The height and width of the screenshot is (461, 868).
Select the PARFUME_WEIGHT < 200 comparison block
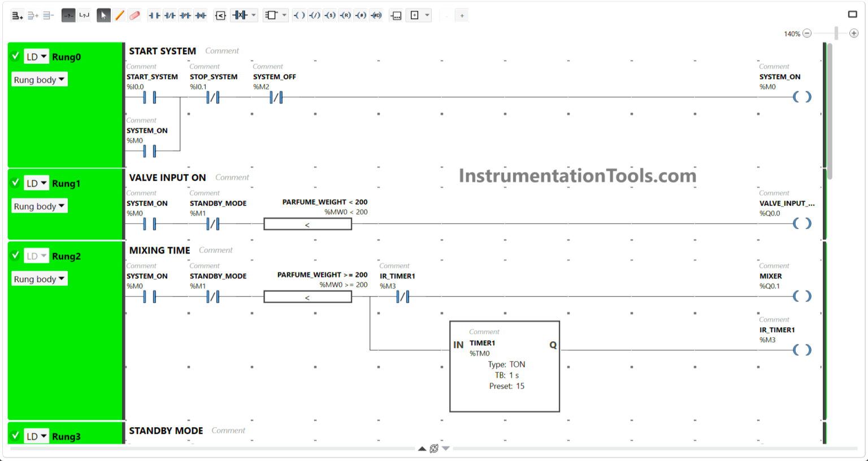(x=307, y=224)
